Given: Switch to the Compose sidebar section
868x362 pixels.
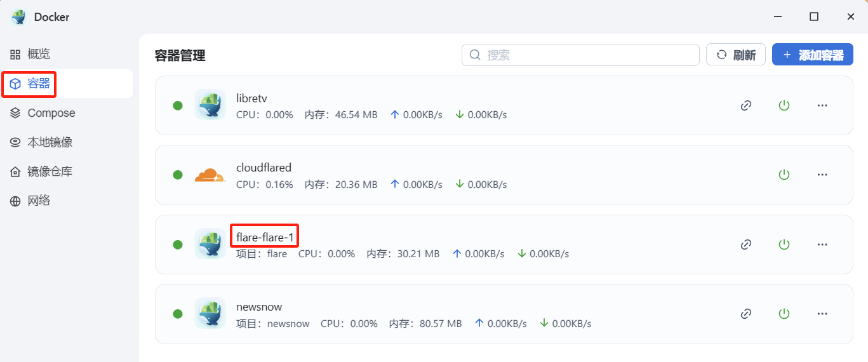Looking at the screenshot, I should [51, 113].
